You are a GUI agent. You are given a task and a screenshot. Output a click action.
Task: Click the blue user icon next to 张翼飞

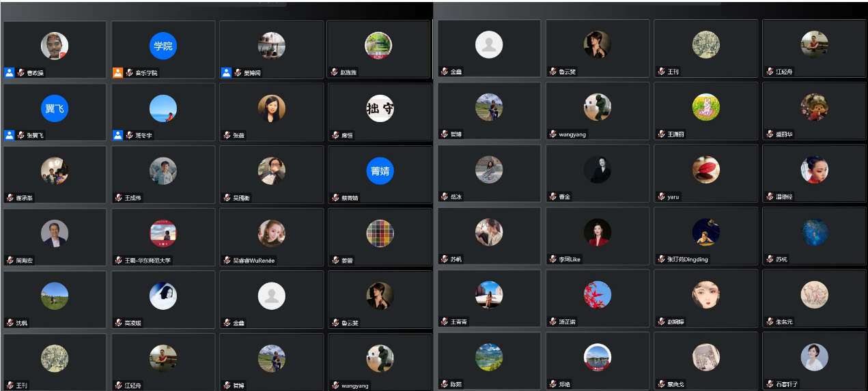click(9, 135)
